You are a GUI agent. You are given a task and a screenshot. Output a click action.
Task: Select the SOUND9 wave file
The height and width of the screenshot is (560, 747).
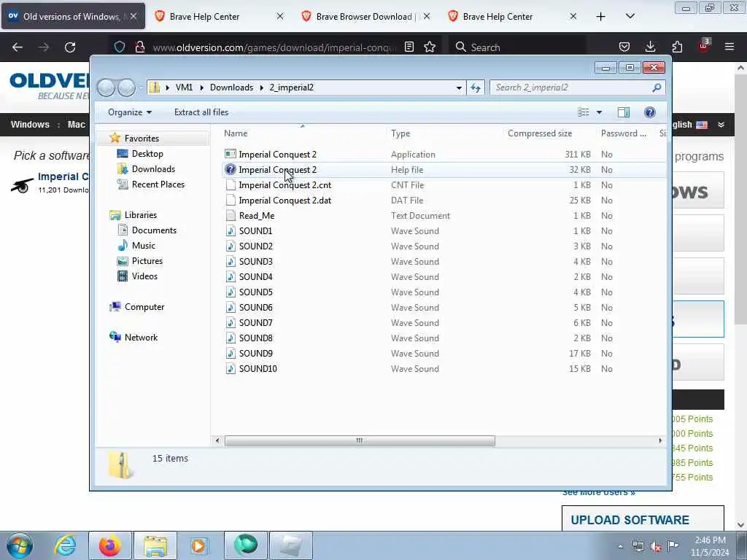(x=255, y=353)
